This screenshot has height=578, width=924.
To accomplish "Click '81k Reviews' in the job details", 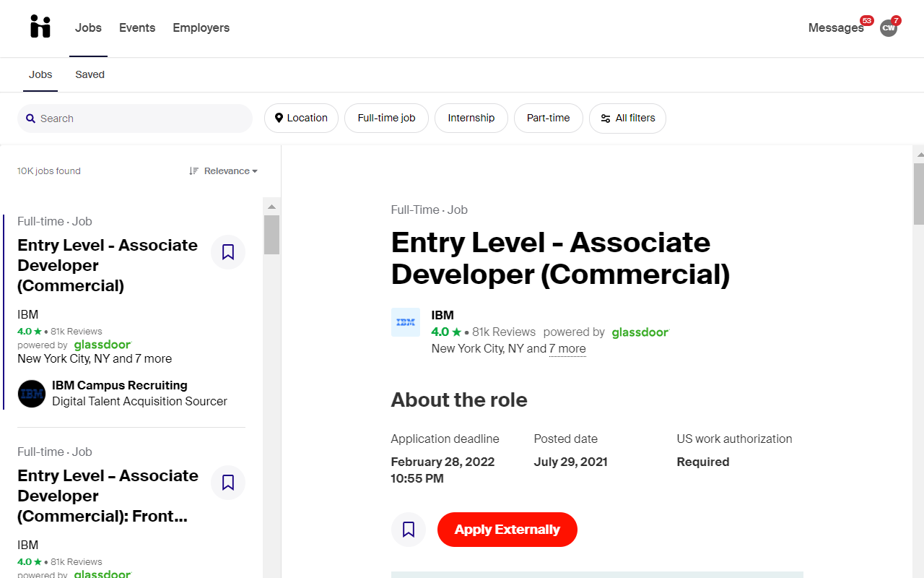I will (504, 332).
